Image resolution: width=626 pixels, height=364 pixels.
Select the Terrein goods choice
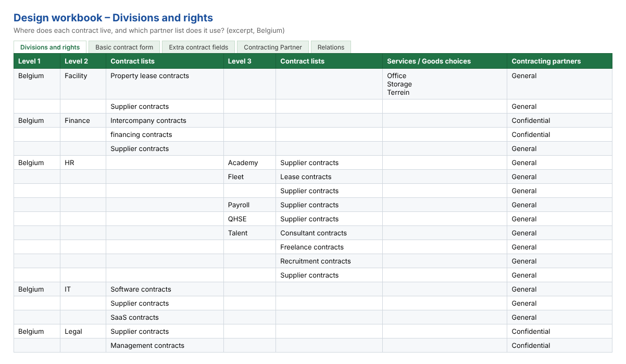click(398, 92)
